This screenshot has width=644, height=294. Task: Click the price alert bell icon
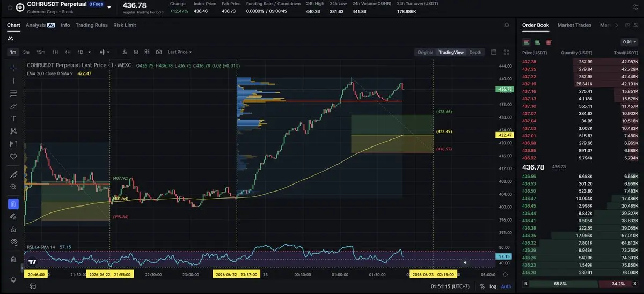(x=507, y=25)
